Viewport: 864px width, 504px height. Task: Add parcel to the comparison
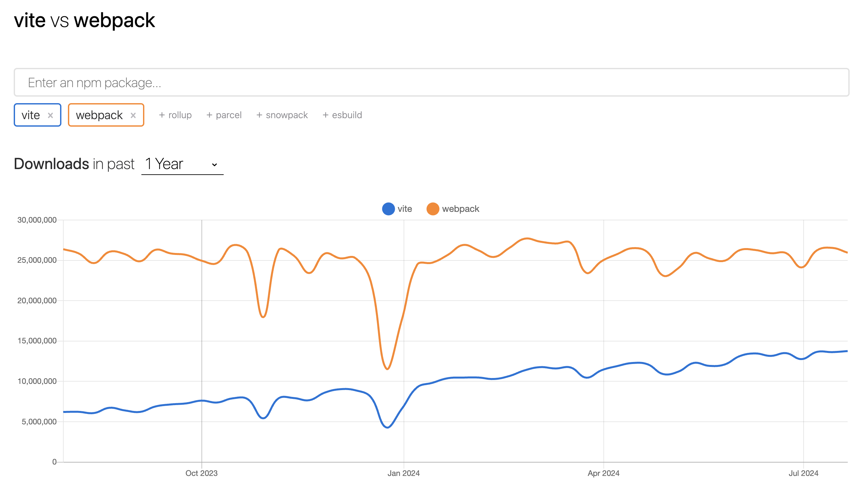pos(224,115)
